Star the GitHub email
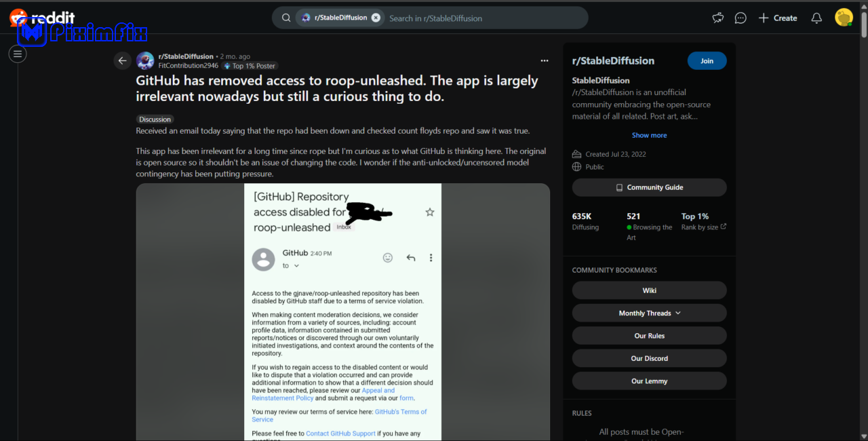This screenshot has height=441, width=868. pyautogui.click(x=429, y=212)
